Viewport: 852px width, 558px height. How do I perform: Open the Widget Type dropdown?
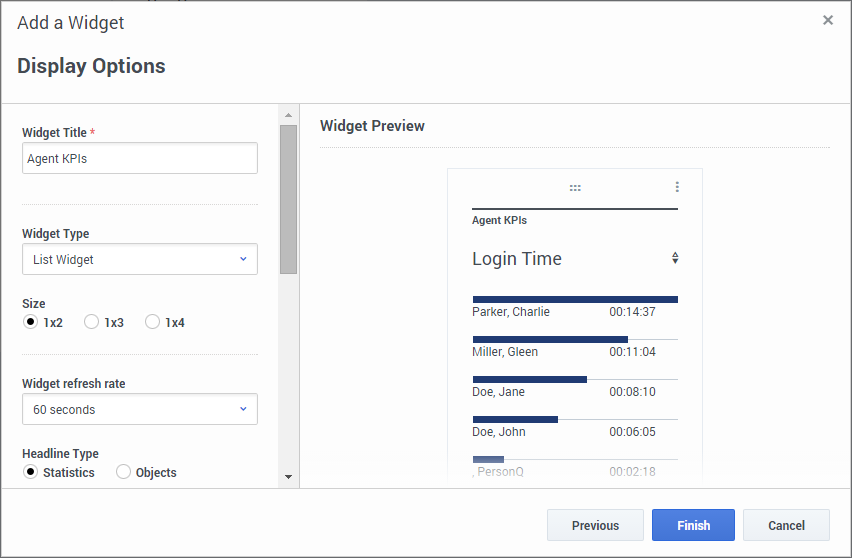[x=140, y=259]
